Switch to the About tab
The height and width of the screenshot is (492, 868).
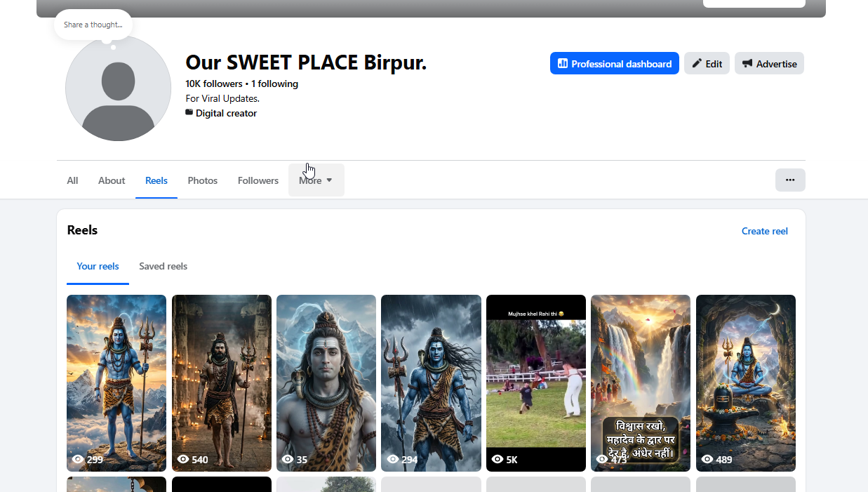[x=112, y=180]
